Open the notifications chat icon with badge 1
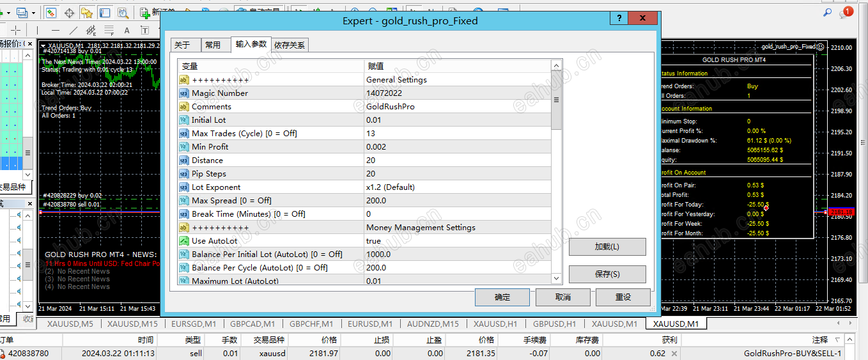 848,13
